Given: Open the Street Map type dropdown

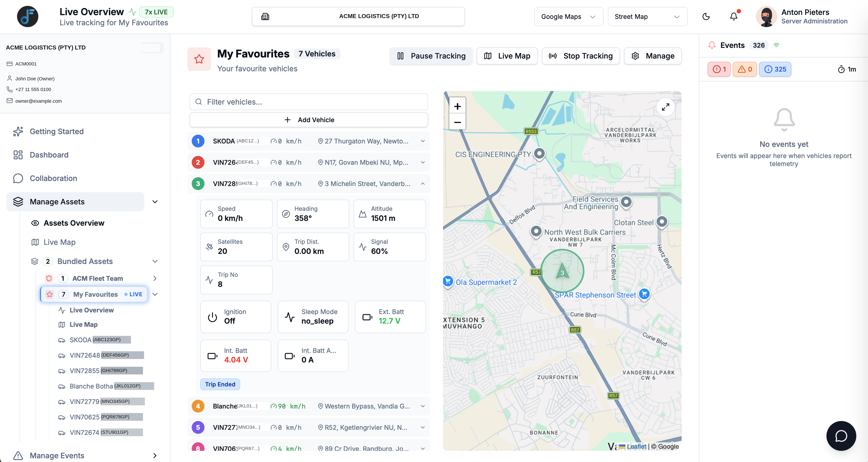Looking at the screenshot, I should (647, 16).
